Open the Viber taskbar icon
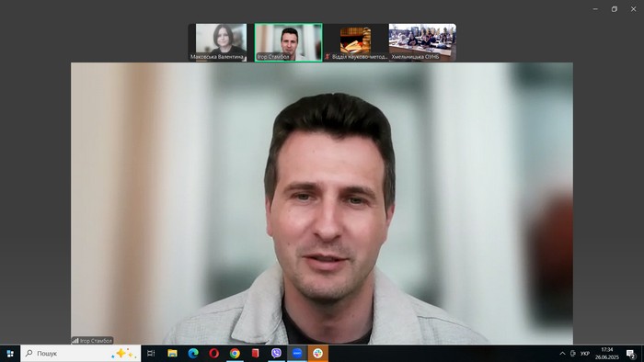Image resolution: width=644 pixels, height=362 pixels. click(276, 354)
